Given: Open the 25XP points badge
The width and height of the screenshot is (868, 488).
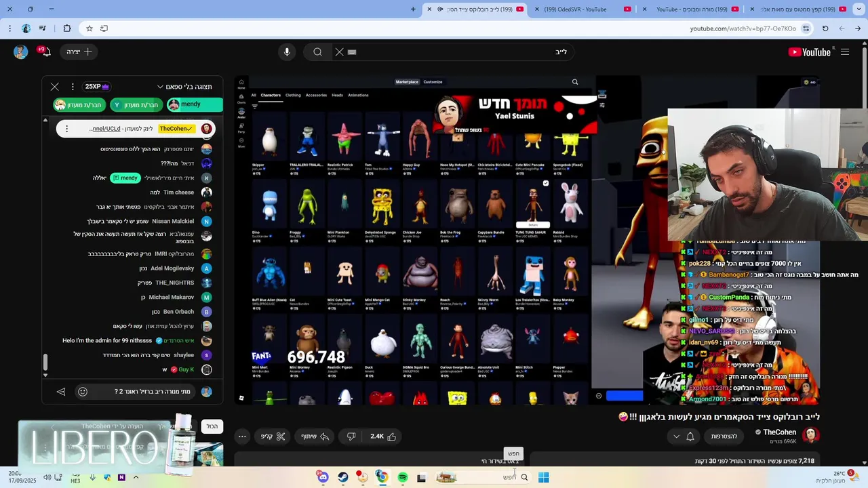Looking at the screenshot, I should coord(97,87).
